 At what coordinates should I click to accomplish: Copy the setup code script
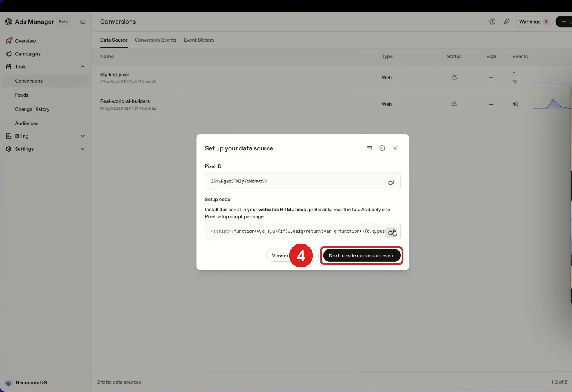(391, 232)
